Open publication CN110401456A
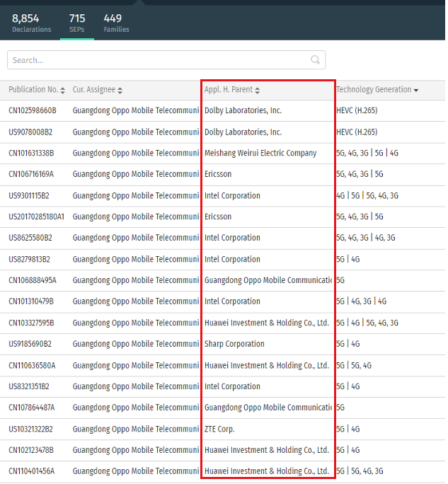The width and height of the screenshot is (448, 484). click(x=31, y=471)
